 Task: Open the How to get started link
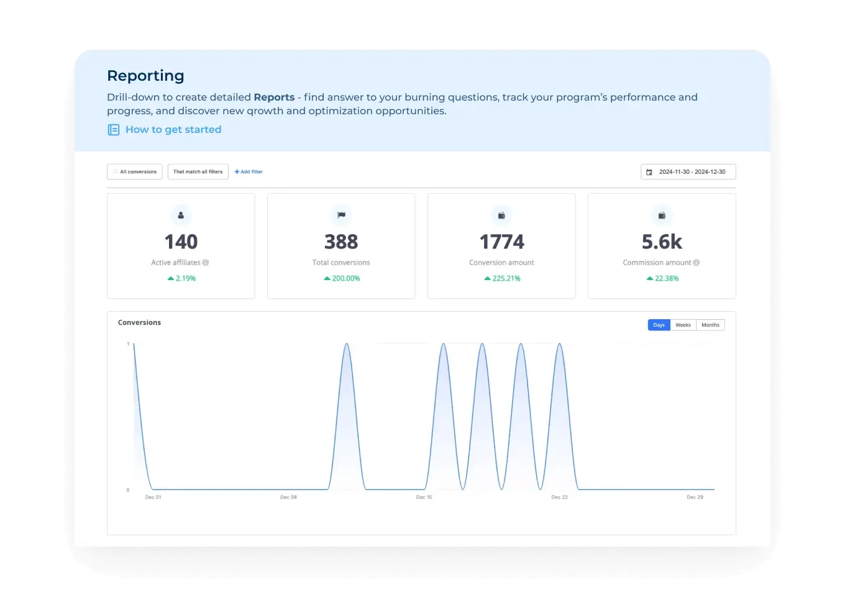(x=173, y=130)
